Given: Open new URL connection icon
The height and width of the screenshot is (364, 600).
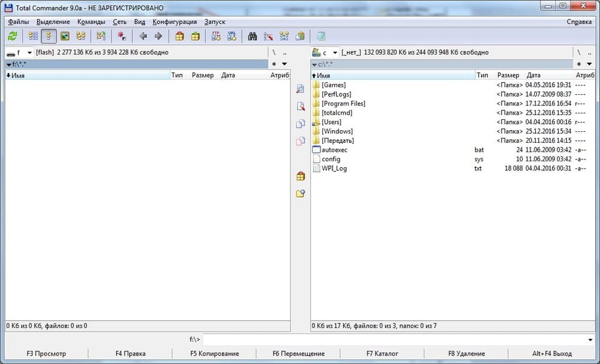Looking at the screenshot, I should coord(232,37).
